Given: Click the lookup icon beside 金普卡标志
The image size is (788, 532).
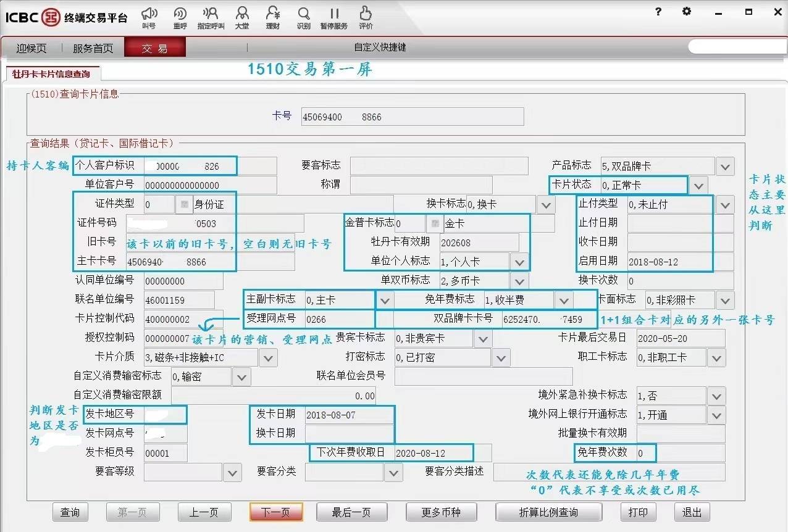Looking at the screenshot, I should tap(435, 223).
